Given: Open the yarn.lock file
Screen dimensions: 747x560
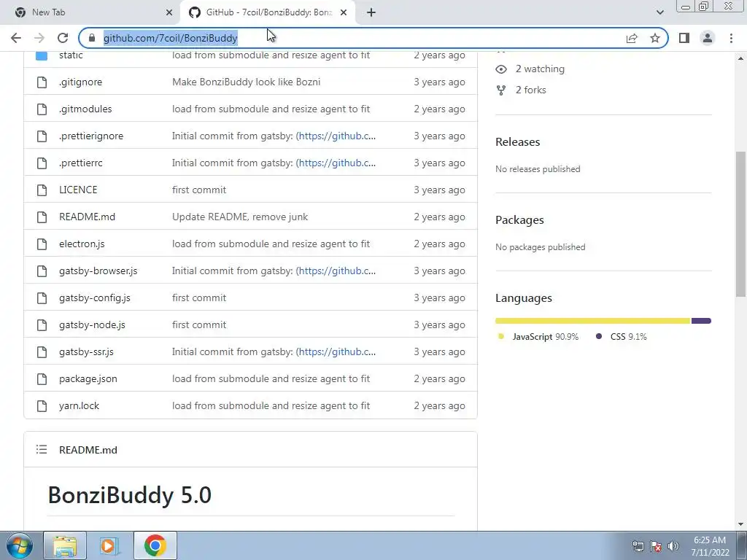Looking at the screenshot, I should 79,405.
